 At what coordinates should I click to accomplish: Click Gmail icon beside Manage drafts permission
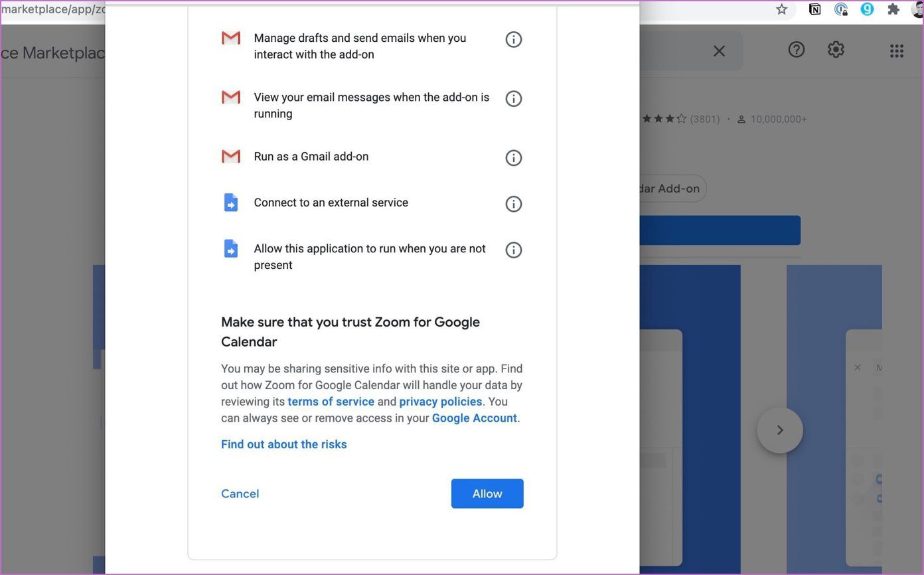(x=230, y=38)
